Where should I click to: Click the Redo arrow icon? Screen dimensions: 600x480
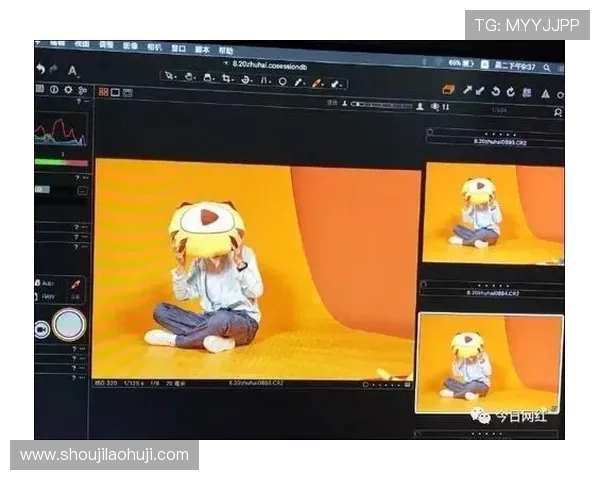[54, 69]
